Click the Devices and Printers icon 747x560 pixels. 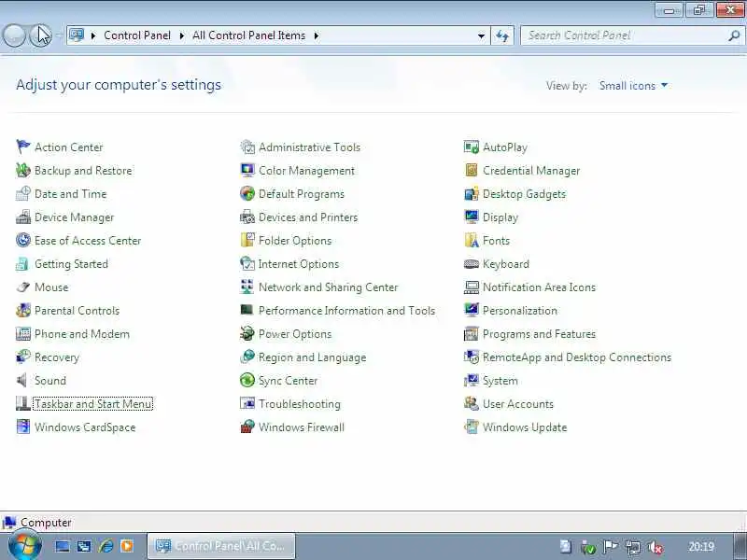tap(247, 217)
